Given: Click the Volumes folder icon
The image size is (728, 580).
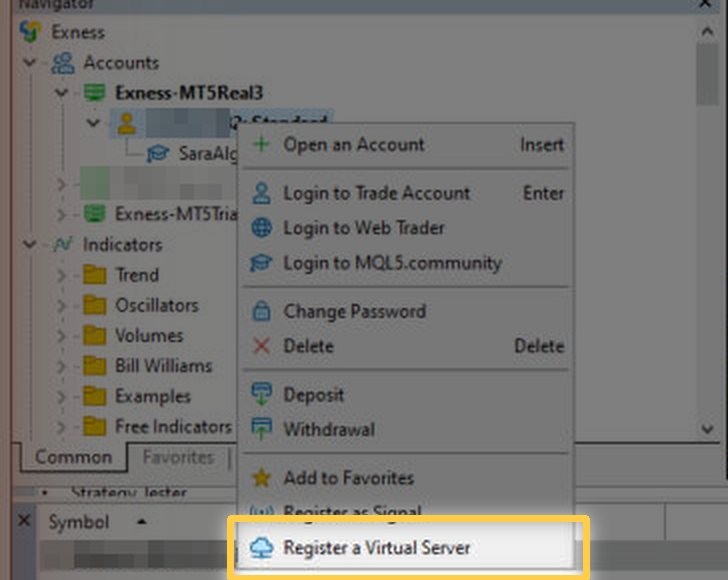Looking at the screenshot, I should click(x=95, y=335).
